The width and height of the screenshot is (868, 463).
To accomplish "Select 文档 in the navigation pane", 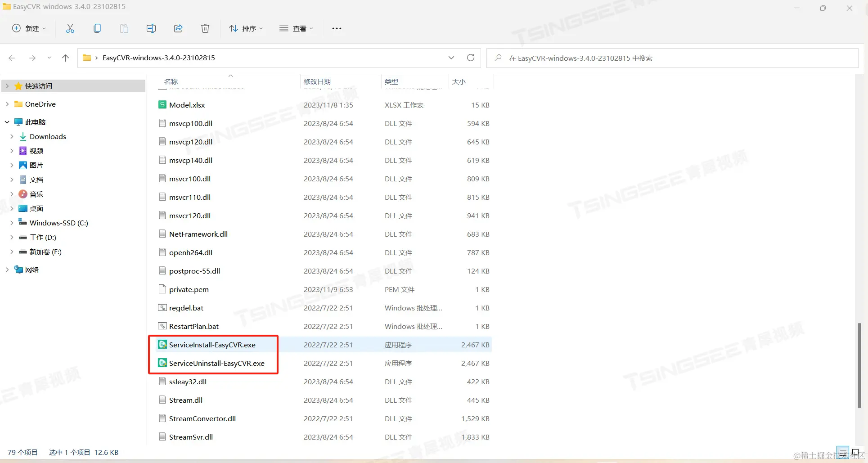I will click(36, 180).
